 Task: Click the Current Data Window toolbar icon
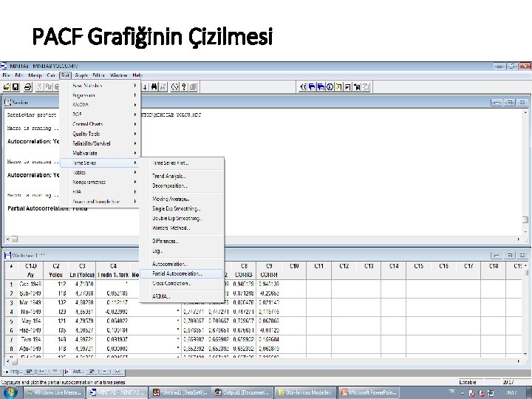click(321, 87)
